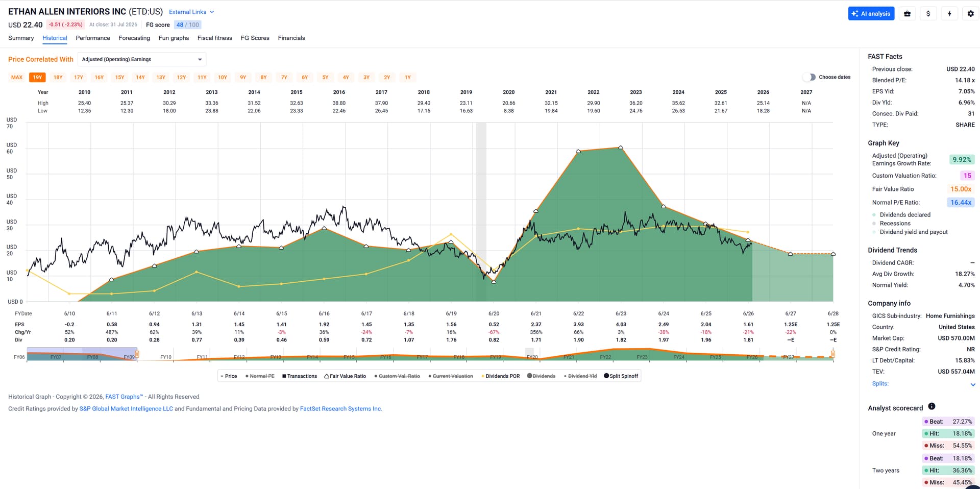Image resolution: width=980 pixels, height=489 pixels.
Task: Click the 2020 low earnings triangle marker
Action: 494,282
